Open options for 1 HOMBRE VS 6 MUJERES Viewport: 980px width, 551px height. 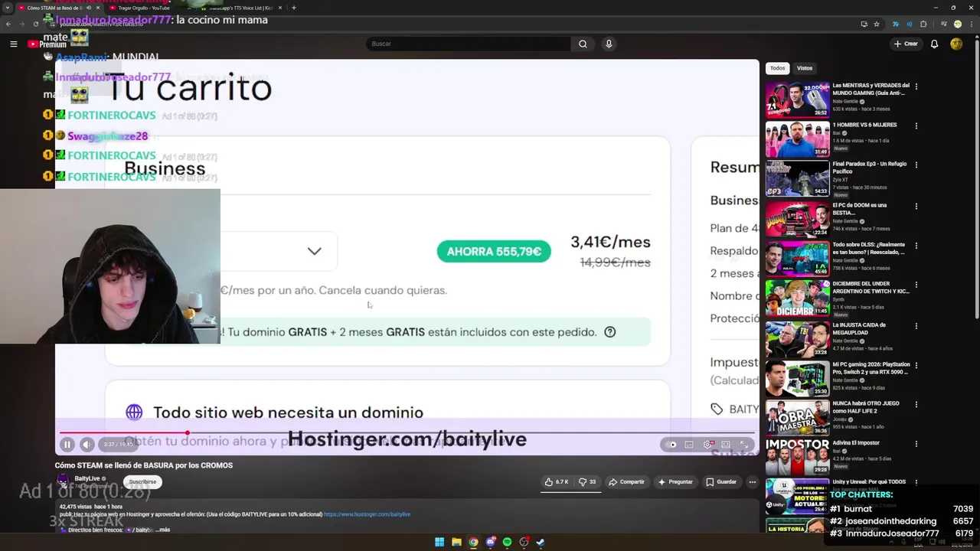pyautogui.click(x=916, y=126)
